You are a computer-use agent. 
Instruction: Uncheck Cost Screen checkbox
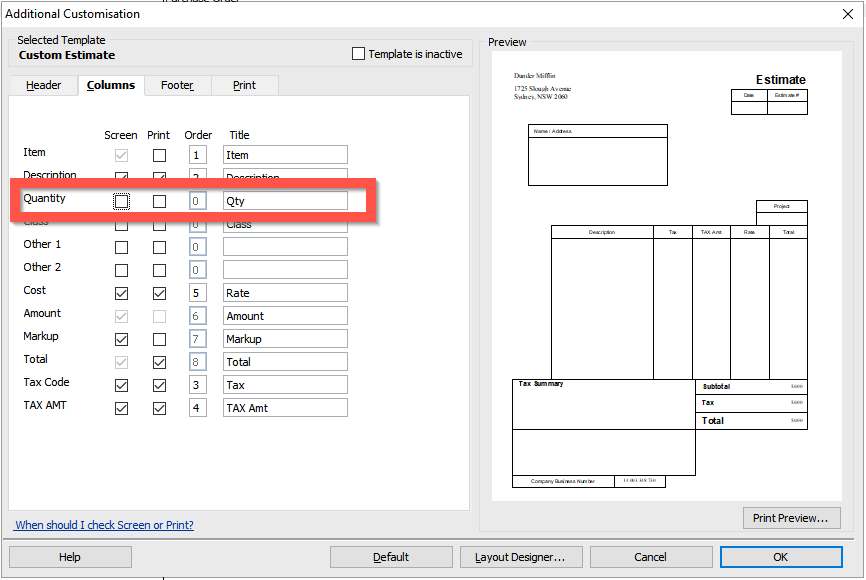click(122, 293)
